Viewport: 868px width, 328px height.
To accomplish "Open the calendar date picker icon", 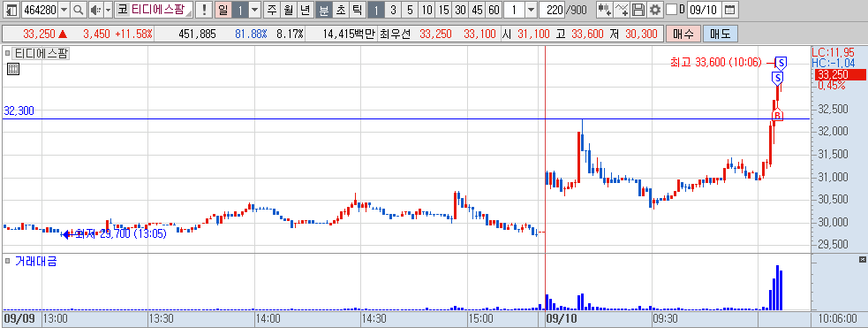I will point(730,10).
